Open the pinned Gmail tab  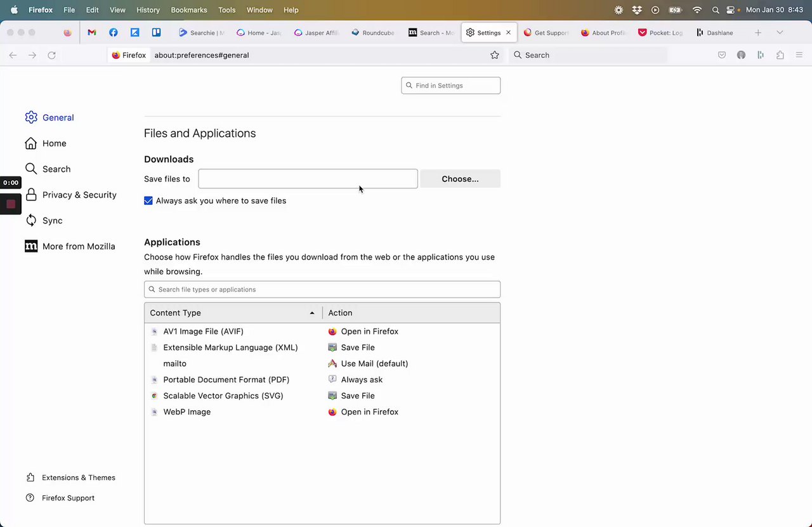(x=92, y=32)
